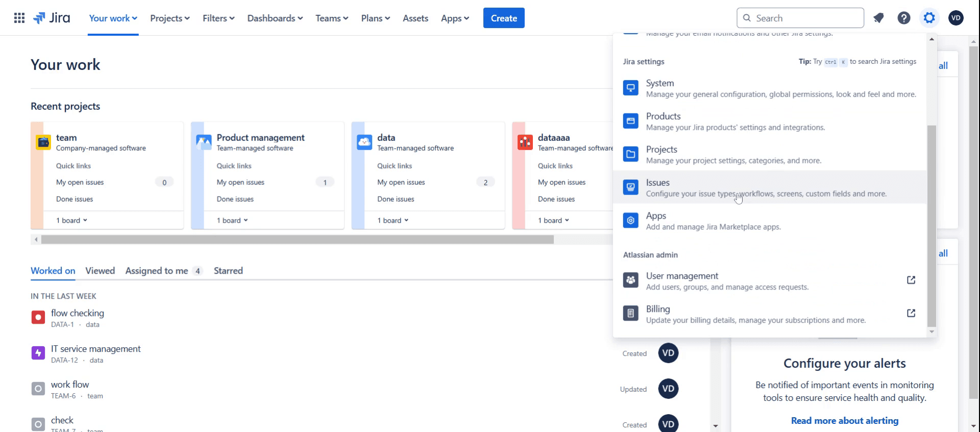
Task: Open the Teams dropdown menu
Action: 332,18
